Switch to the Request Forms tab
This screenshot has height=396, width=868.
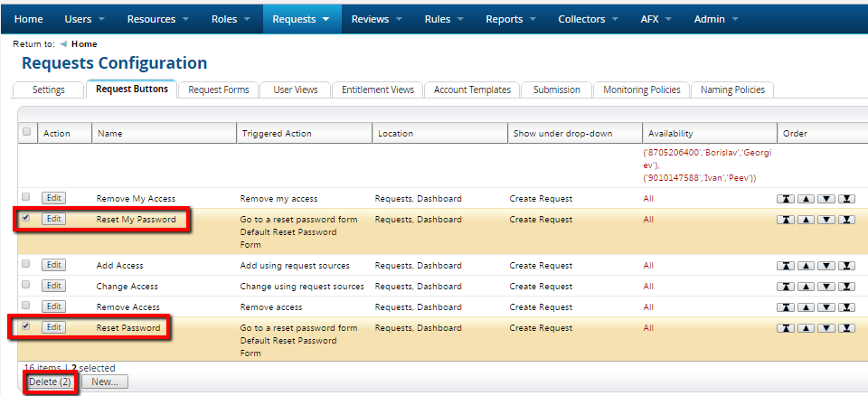pos(219,90)
